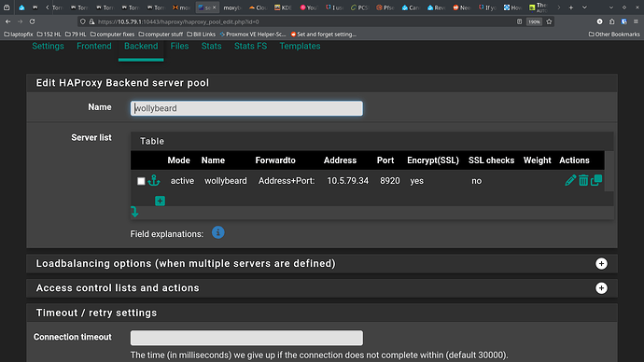Open 79 HL bookmarks folder
The width and height of the screenshot is (644, 362).
(x=76, y=35)
